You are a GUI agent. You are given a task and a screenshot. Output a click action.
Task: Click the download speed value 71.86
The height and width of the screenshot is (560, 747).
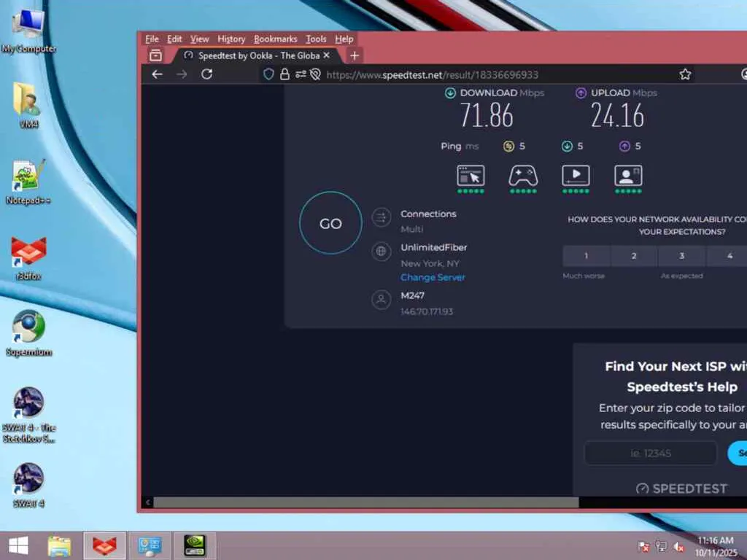tap(487, 116)
